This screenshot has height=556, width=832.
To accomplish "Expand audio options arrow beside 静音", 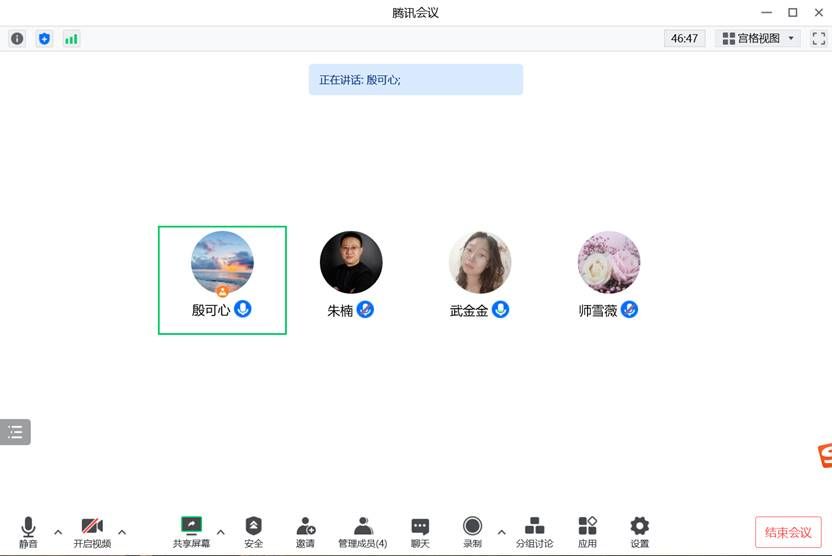I will click(x=58, y=531).
